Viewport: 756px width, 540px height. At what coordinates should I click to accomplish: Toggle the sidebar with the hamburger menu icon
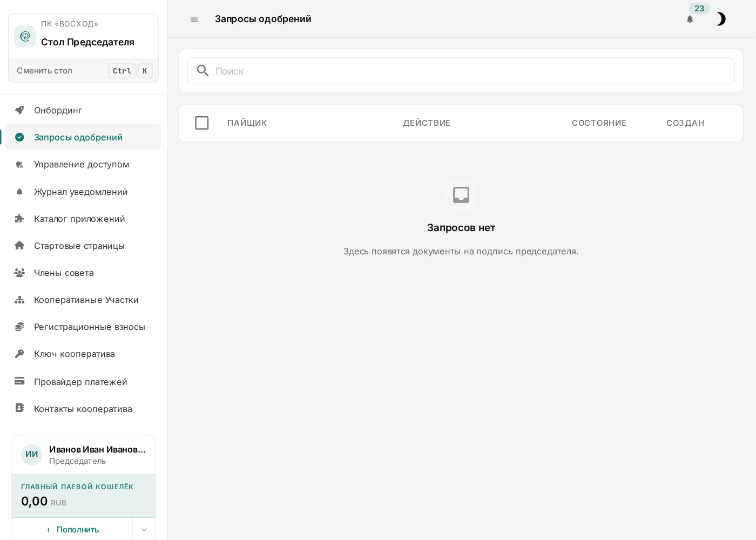[194, 19]
